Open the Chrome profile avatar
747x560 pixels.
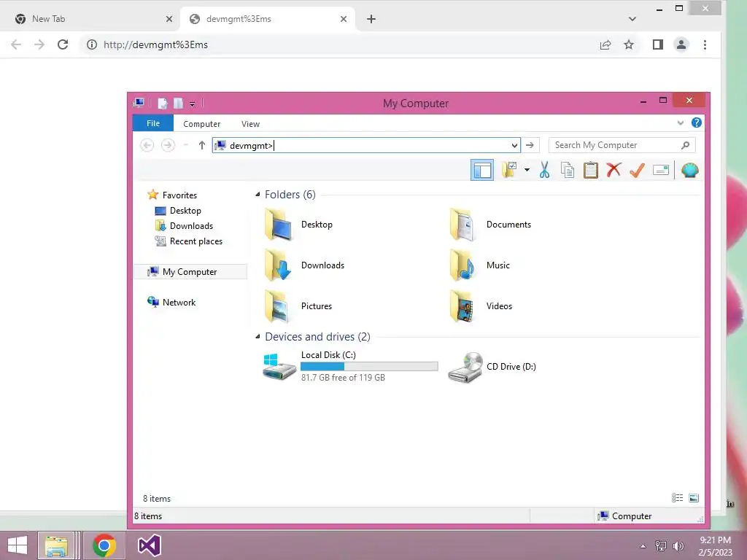(x=681, y=44)
